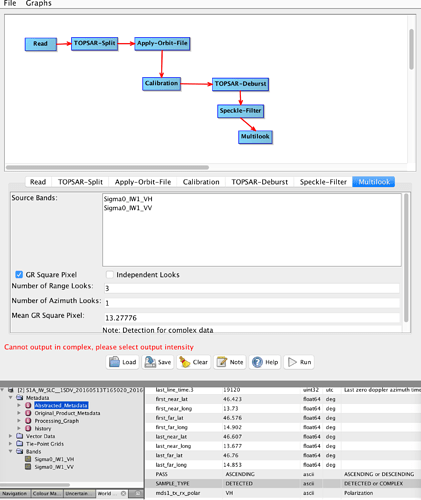The image size is (421, 500).
Task: Expand the Tie-Point Grids folder
Action: (x=11, y=444)
